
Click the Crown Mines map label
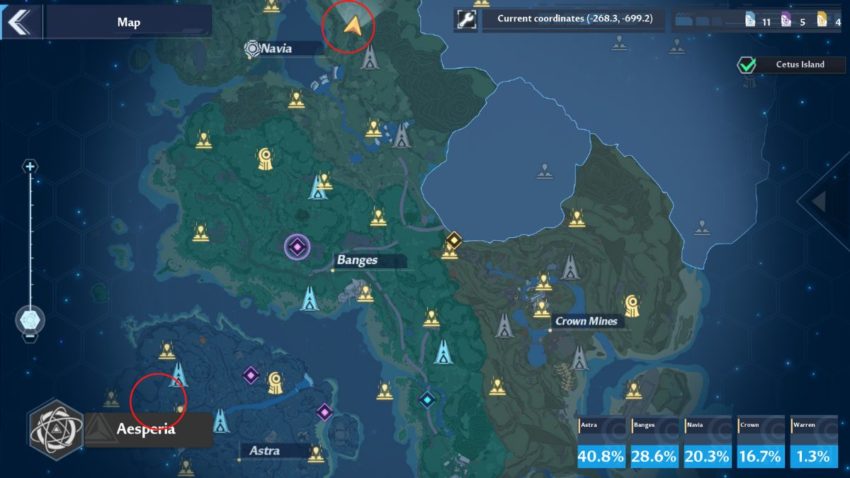587,322
